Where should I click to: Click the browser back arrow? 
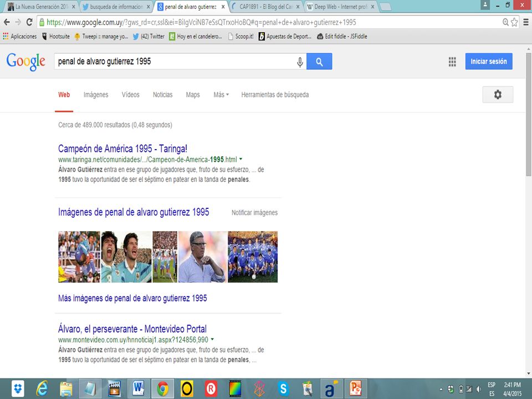(7, 22)
